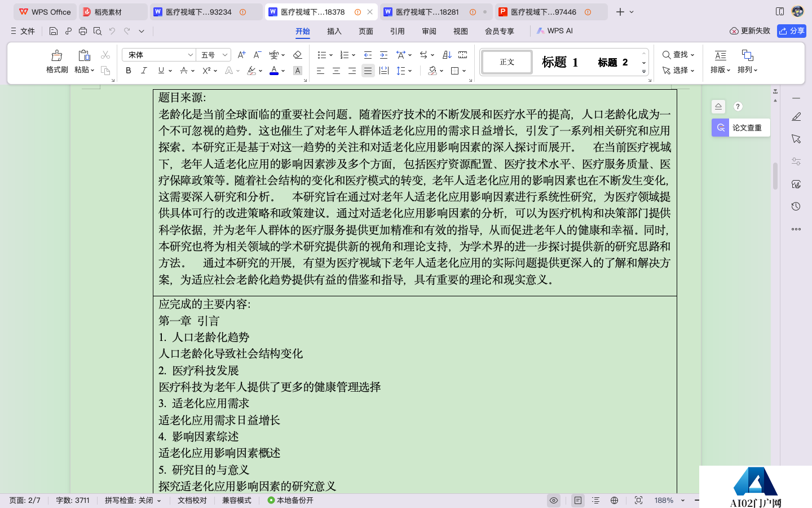Click the 分享 (Share) button

click(x=792, y=31)
